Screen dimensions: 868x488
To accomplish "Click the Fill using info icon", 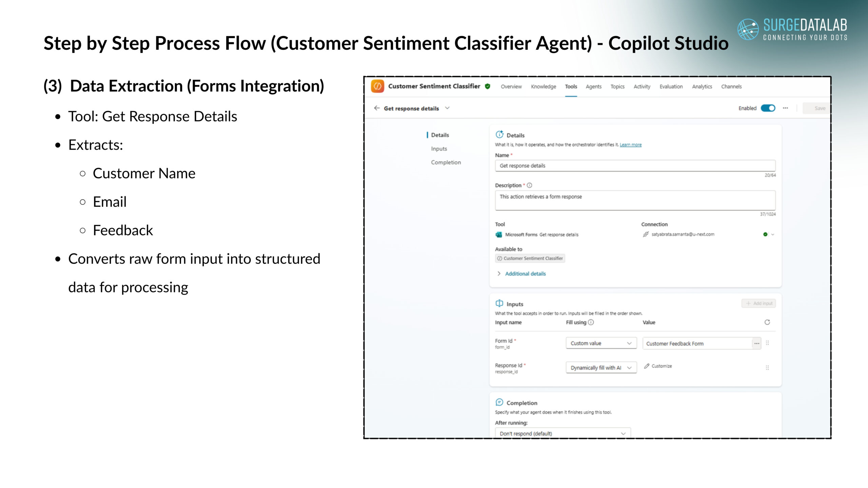I will tap(591, 322).
